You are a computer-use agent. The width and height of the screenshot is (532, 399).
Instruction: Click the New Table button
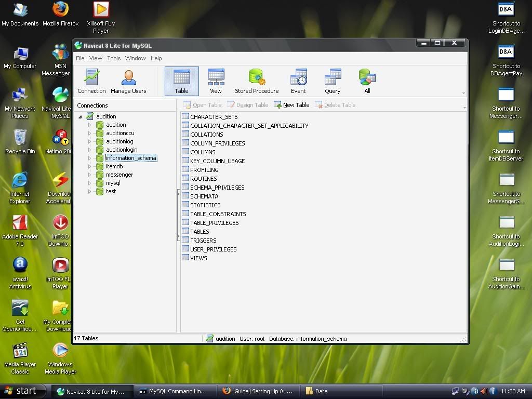click(291, 105)
